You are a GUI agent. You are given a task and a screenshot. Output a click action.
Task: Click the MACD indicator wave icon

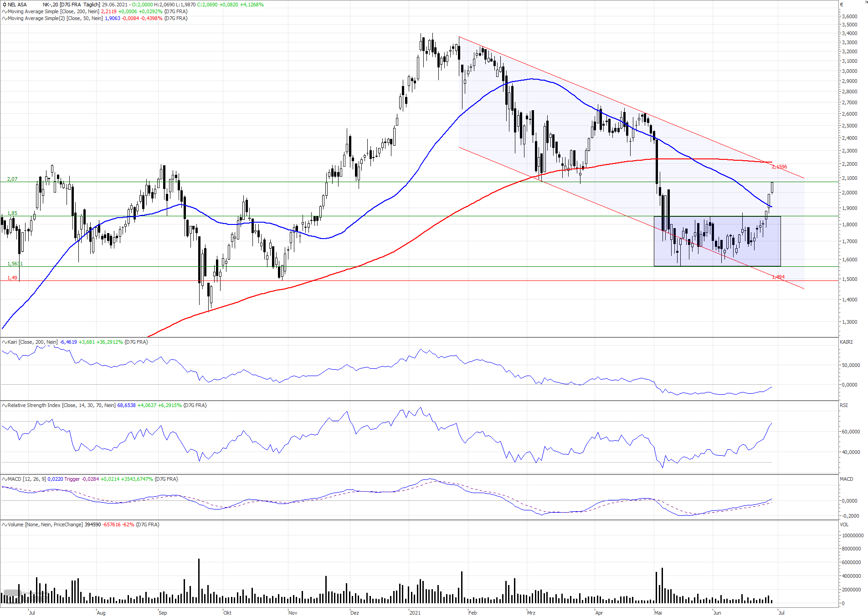pyautogui.click(x=5, y=479)
